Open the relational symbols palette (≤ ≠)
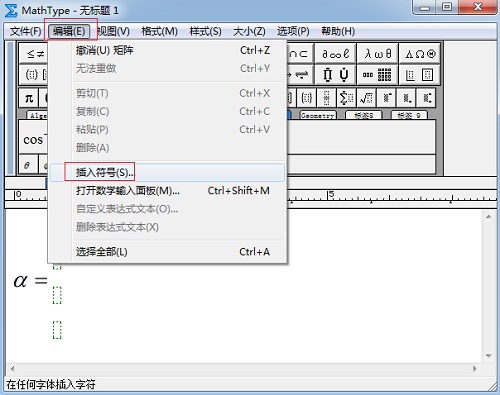 34,54
